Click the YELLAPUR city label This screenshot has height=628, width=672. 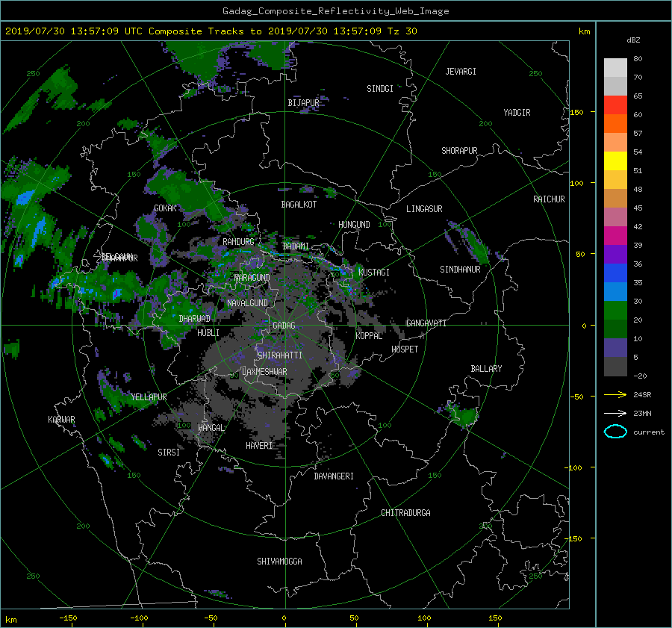149,397
